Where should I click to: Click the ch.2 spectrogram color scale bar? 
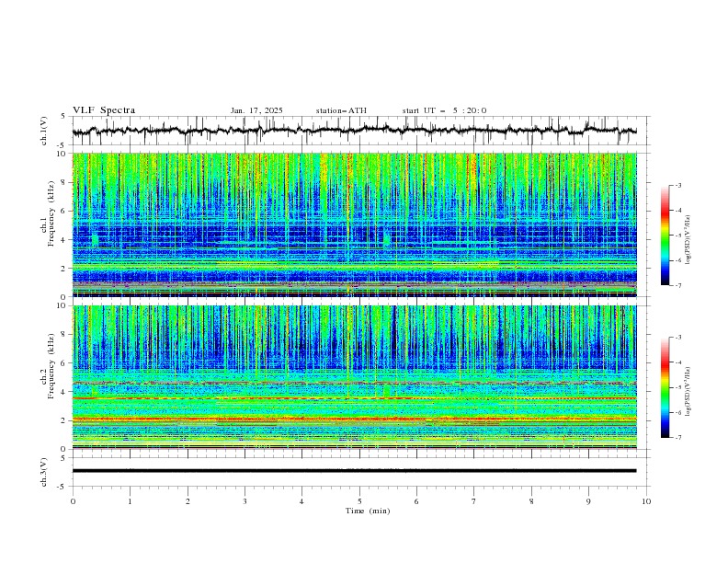[x=665, y=387]
